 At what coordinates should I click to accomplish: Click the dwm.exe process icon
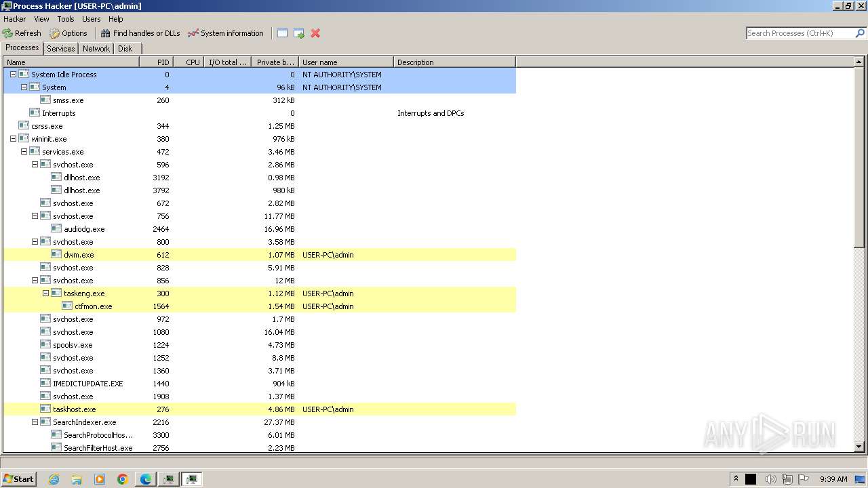[x=56, y=255]
